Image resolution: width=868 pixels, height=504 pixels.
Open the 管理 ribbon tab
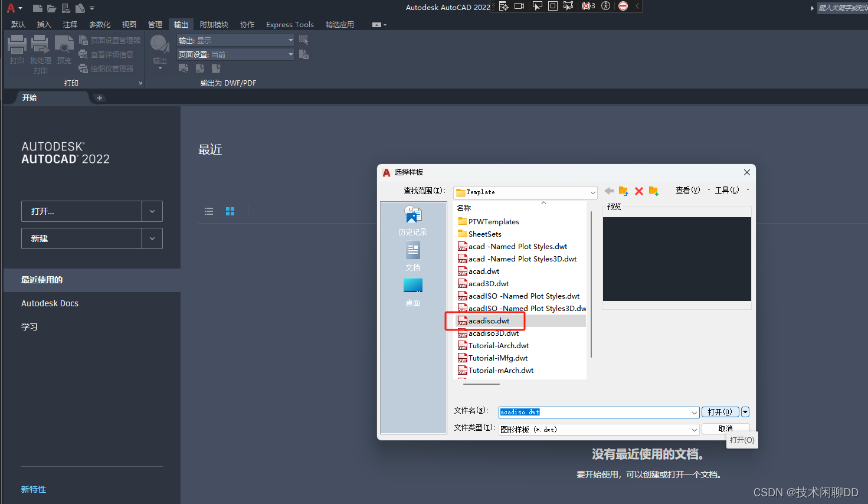(155, 25)
